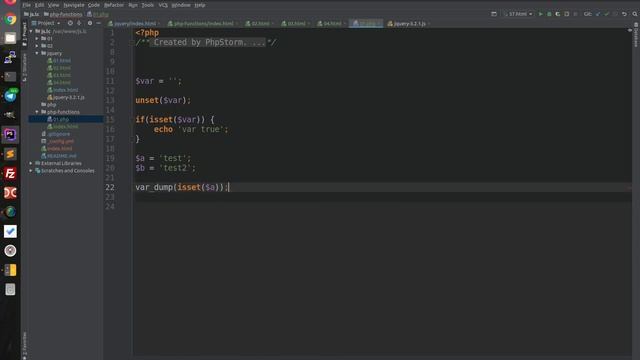Open the Window menu
Screen dimensions: 640x360
click(x=181, y=5)
